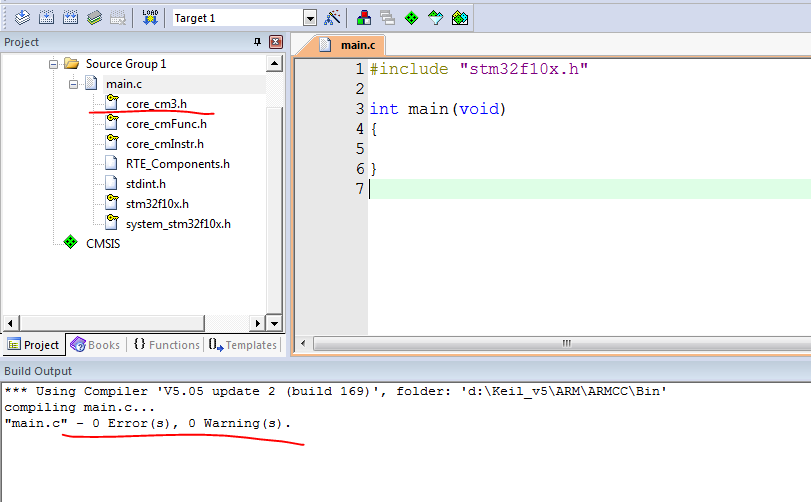Collapse the Source Group 1 folder
Viewport: 811px width, 502px height.
(x=53, y=64)
